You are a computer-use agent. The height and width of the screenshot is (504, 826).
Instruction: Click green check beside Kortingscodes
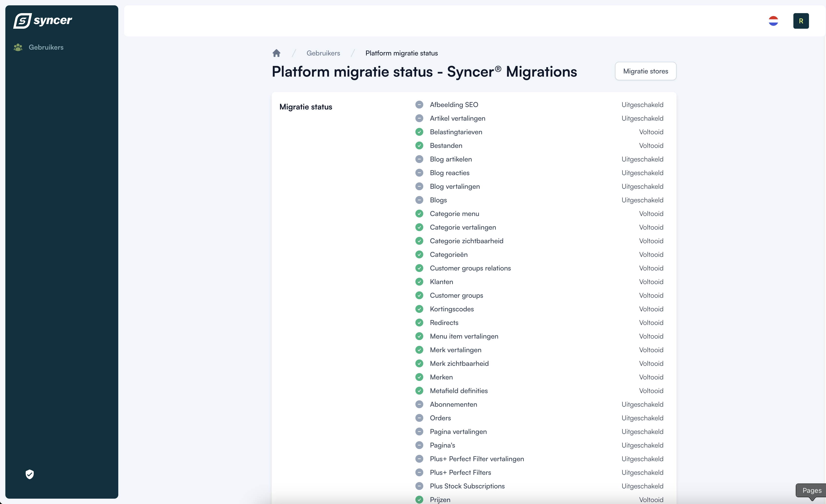419,309
